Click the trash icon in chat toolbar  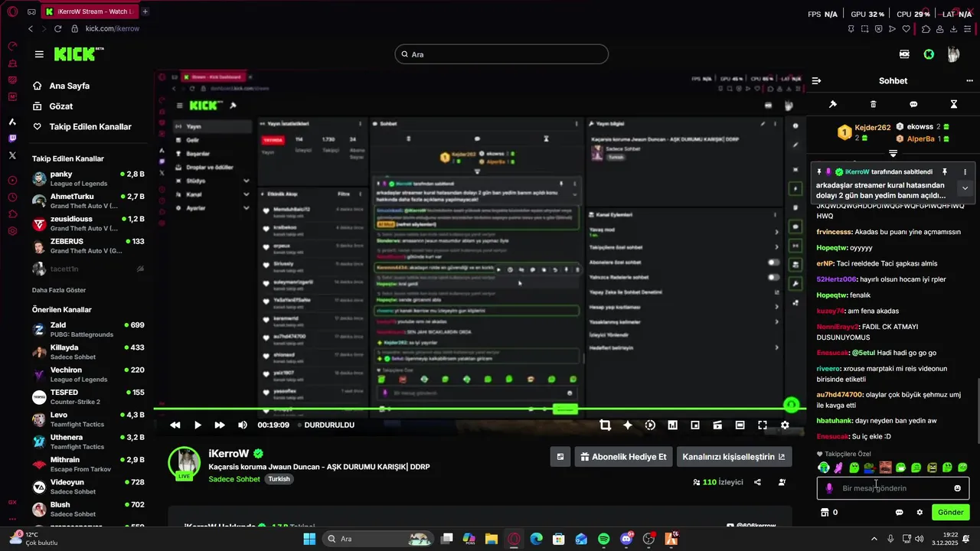pyautogui.click(x=874, y=104)
